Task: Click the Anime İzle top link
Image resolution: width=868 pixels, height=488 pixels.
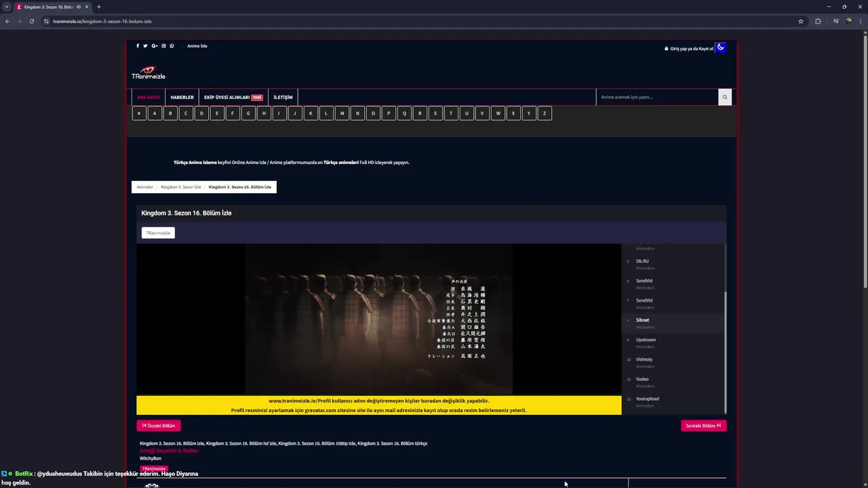Action: coord(197,46)
